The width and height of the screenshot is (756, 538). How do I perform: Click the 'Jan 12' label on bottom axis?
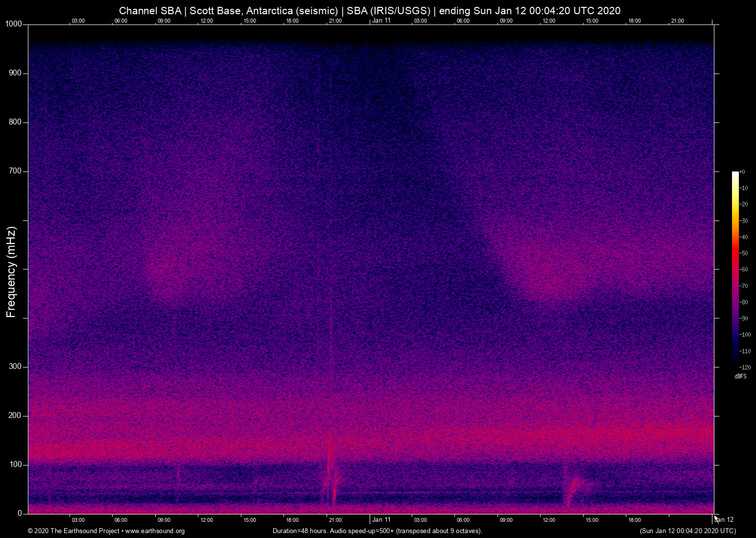pyautogui.click(x=725, y=520)
